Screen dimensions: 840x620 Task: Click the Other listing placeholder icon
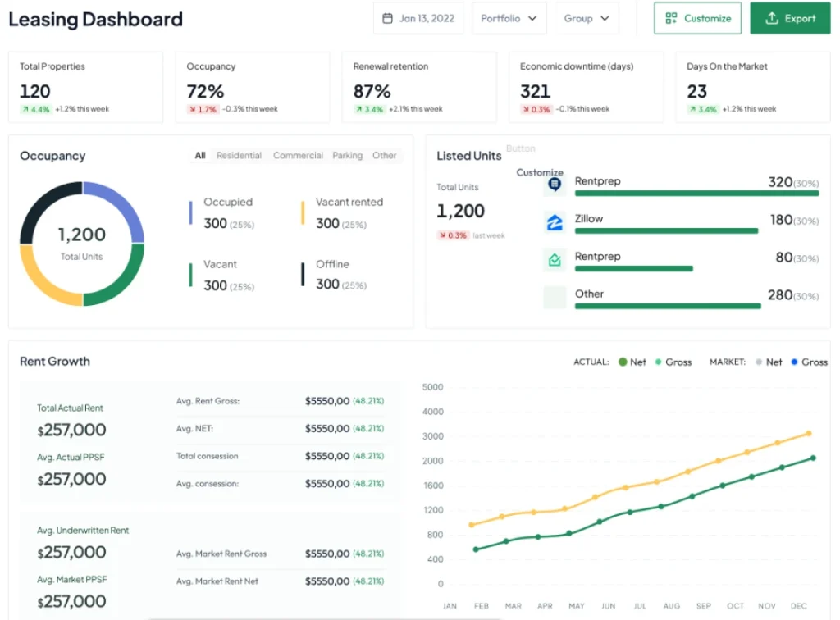(x=555, y=297)
